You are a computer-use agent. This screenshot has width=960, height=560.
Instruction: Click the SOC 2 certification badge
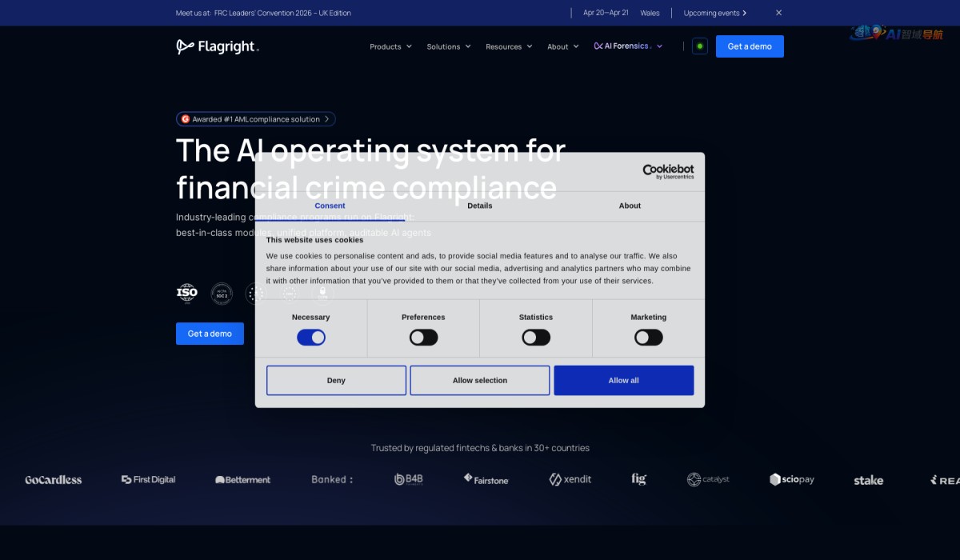pos(222,294)
